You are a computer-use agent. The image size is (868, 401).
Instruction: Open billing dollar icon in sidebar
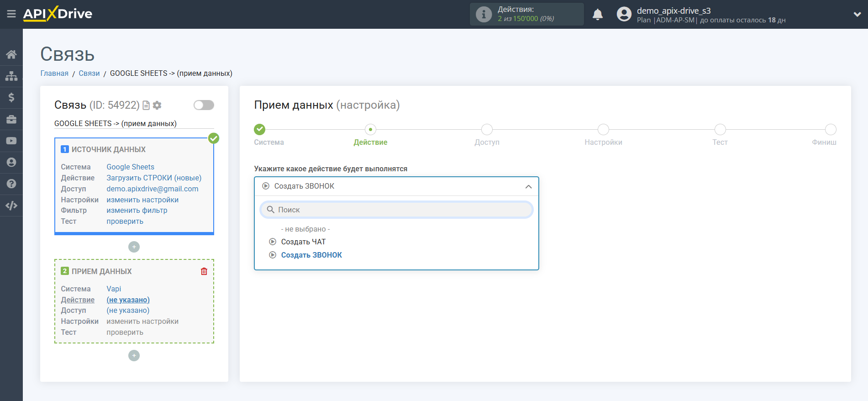tap(11, 97)
